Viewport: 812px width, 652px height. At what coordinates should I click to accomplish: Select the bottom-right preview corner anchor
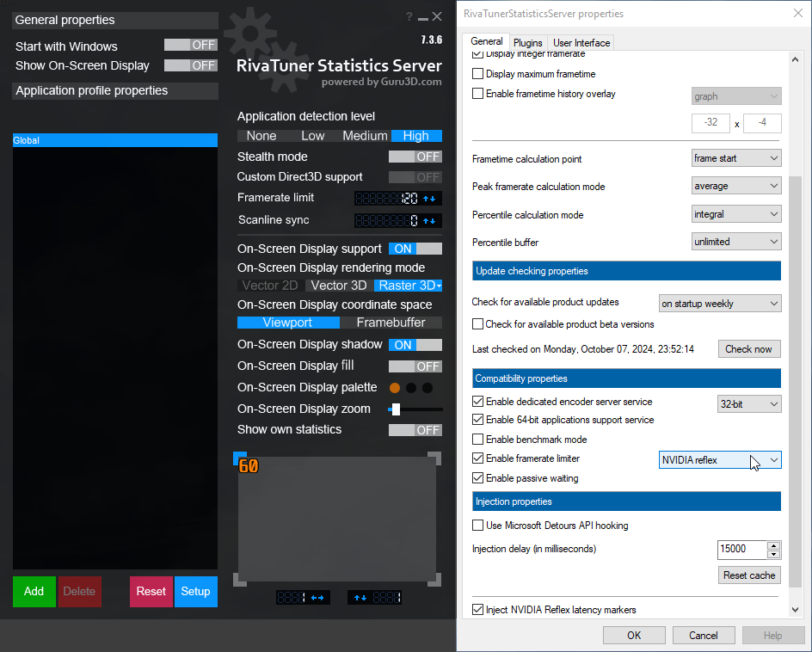[434, 580]
